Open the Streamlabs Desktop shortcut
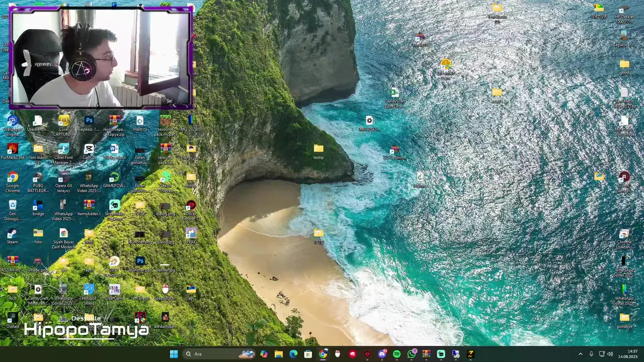This screenshot has height=362, width=644. tap(115, 210)
